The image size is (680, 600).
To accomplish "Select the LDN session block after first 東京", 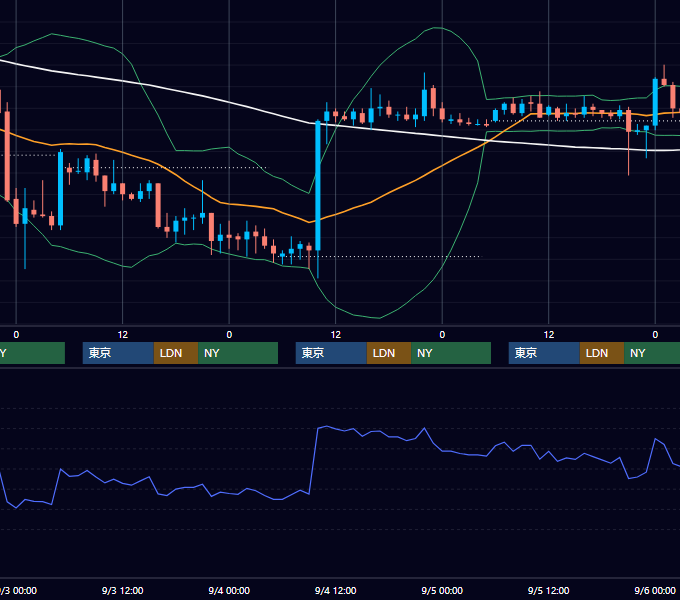I will (x=176, y=353).
